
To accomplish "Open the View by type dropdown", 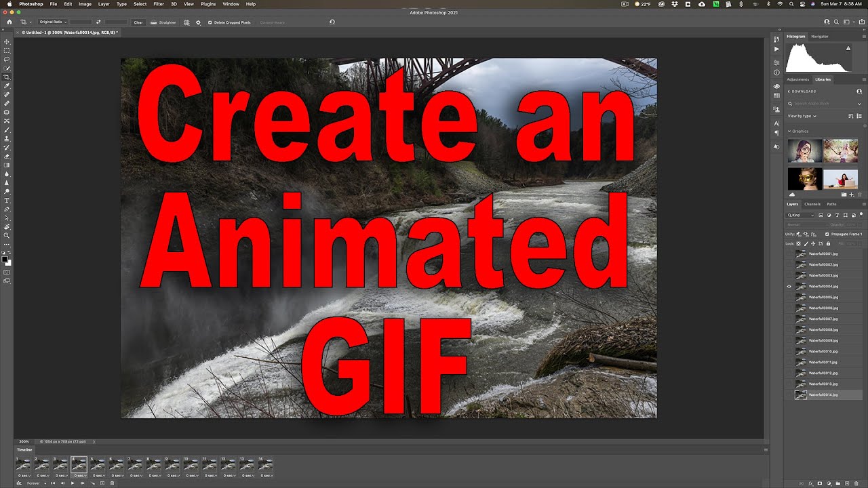I will [802, 116].
